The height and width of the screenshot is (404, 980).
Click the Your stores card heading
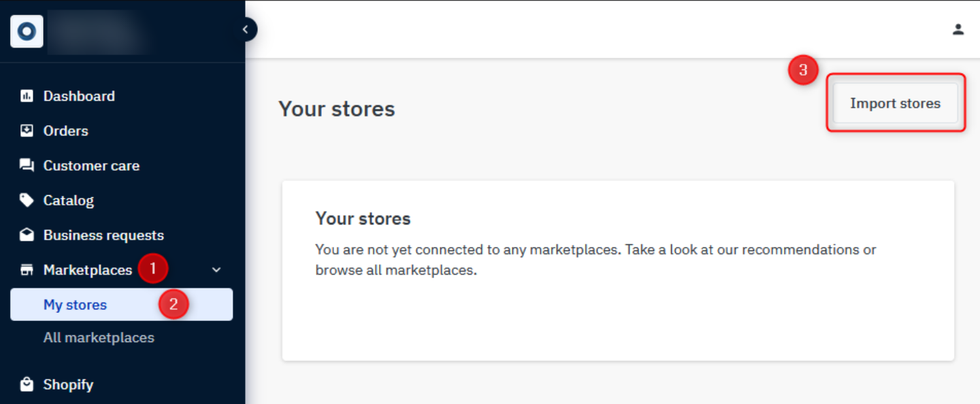coord(363,218)
